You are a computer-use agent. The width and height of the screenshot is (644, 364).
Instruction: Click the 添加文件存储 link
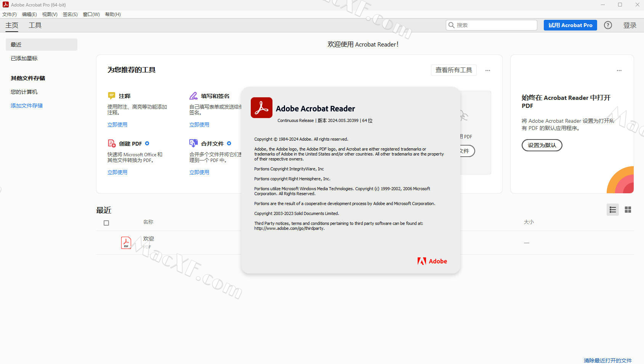pyautogui.click(x=27, y=106)
